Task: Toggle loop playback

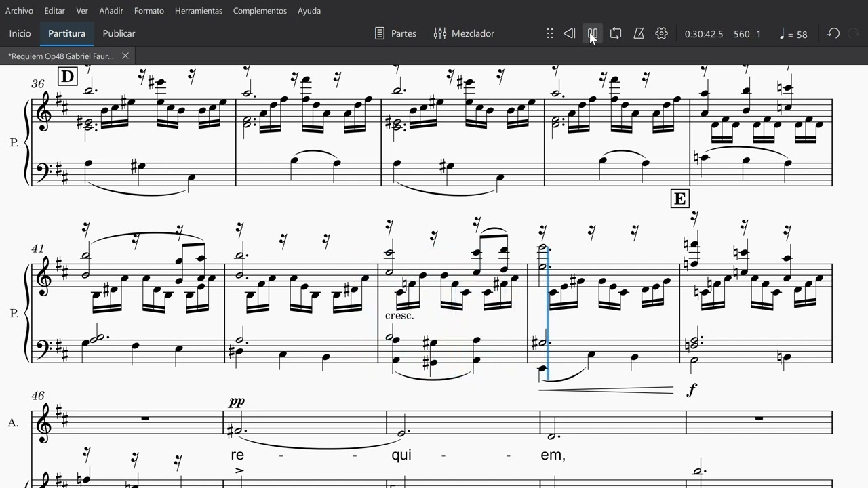Action: (616, 33)
